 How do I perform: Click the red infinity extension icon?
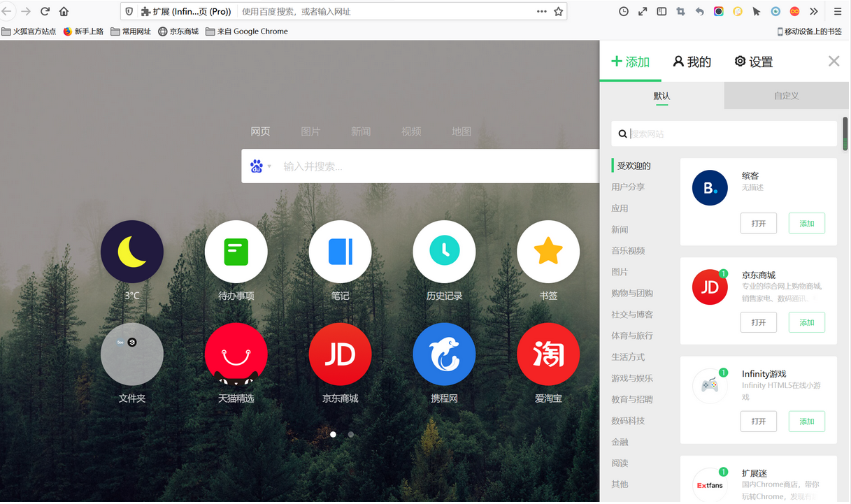(x=794, y=11)
